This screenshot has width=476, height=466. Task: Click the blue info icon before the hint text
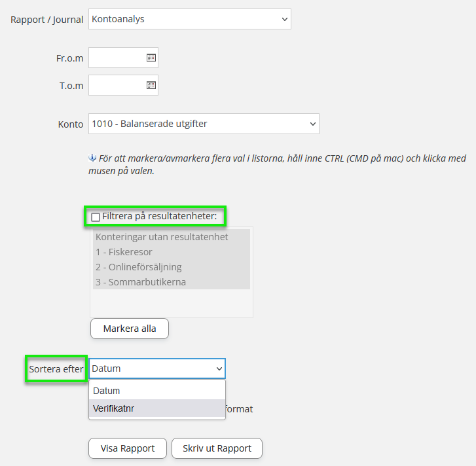(x=92, y=158)
